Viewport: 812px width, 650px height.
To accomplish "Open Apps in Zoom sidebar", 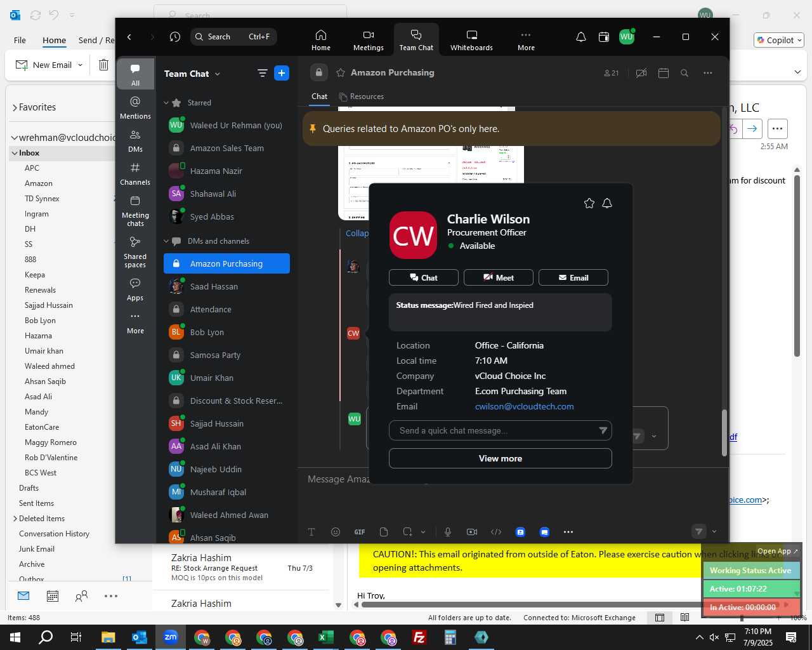I will coord(135,289).
